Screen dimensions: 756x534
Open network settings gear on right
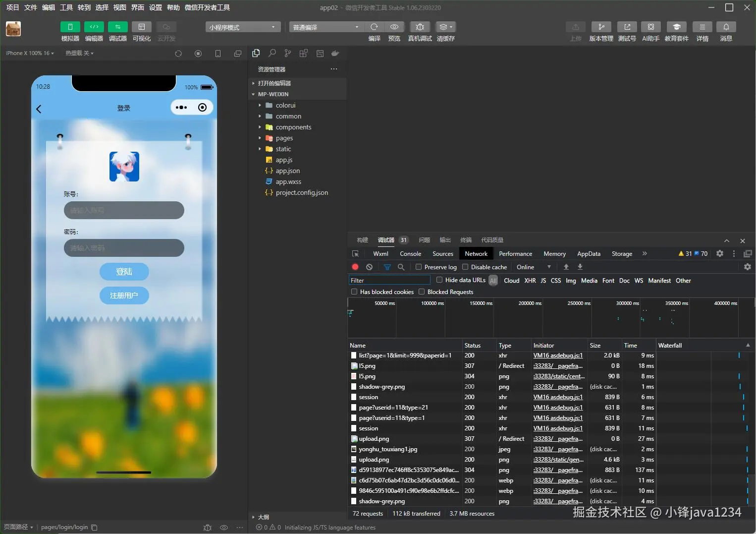748,267
